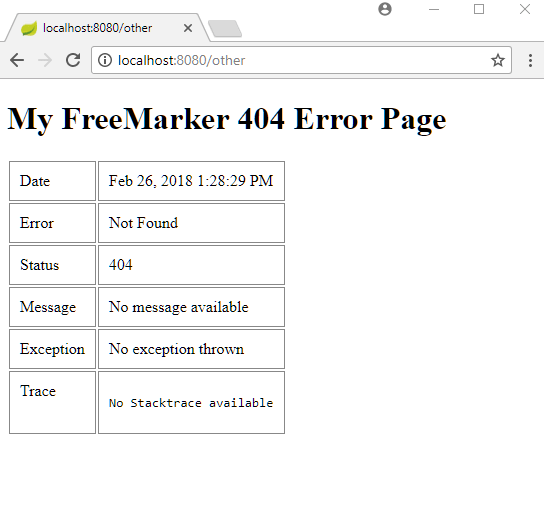Focus the address bar URL field
The image size is (544, 517).
click(x=301, y=60)
